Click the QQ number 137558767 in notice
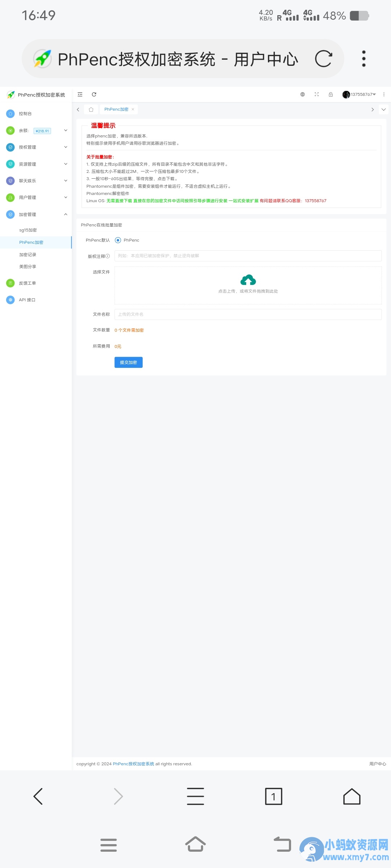The height and width of the screenshot is (868, 391). pyautogui.click(x=316, y=201)
